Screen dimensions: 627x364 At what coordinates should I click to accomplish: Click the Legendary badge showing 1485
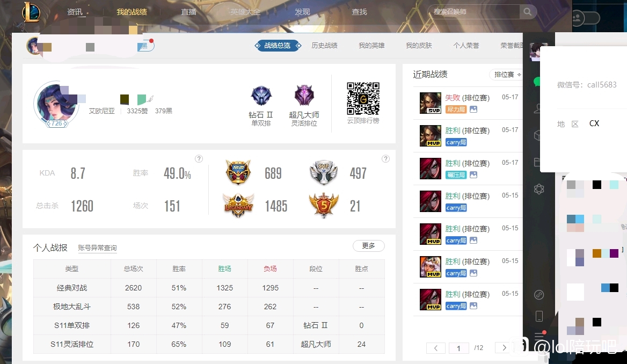238,206
